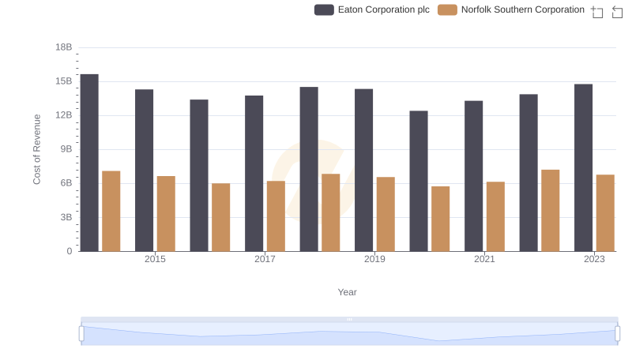Click the 2016 Norfolk Southern orange bar
632x364 pixels.
[221, 217]
